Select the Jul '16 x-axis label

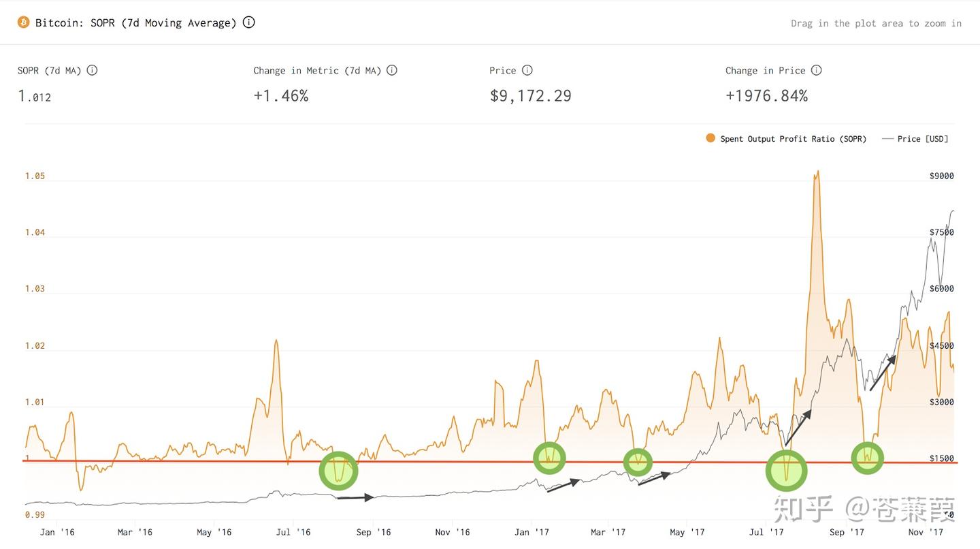click(293, 532)
